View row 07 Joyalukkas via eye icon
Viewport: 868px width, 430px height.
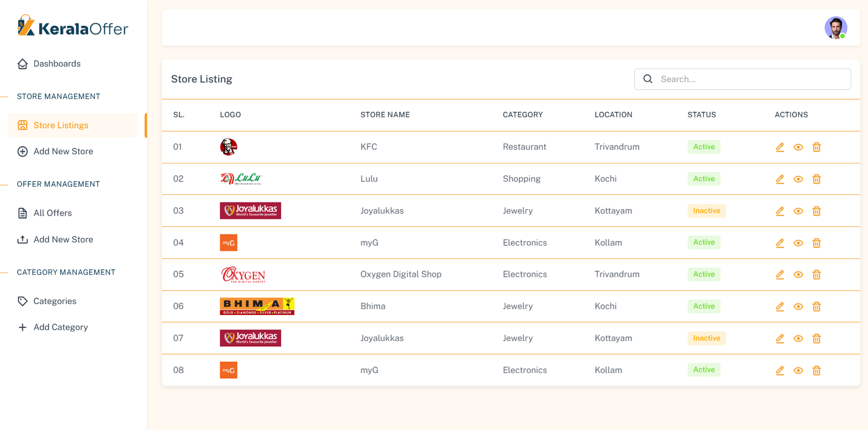pyautogui.click(x=798, y=339)
